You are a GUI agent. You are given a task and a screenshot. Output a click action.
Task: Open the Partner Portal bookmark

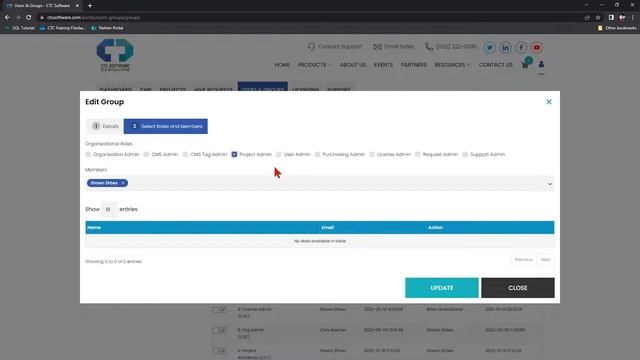[107, 28]
